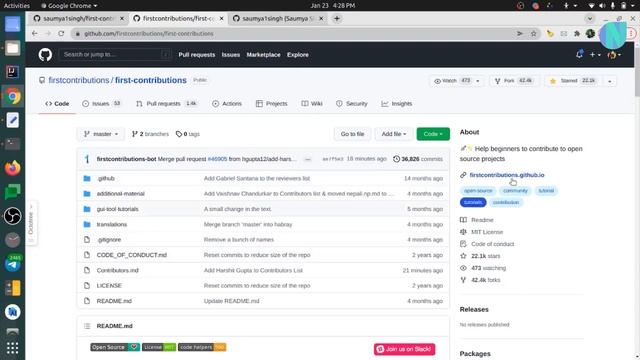Expand the Octotree sidebar toggle
Viewport: 640px width, 360px height.
(31, 223)
